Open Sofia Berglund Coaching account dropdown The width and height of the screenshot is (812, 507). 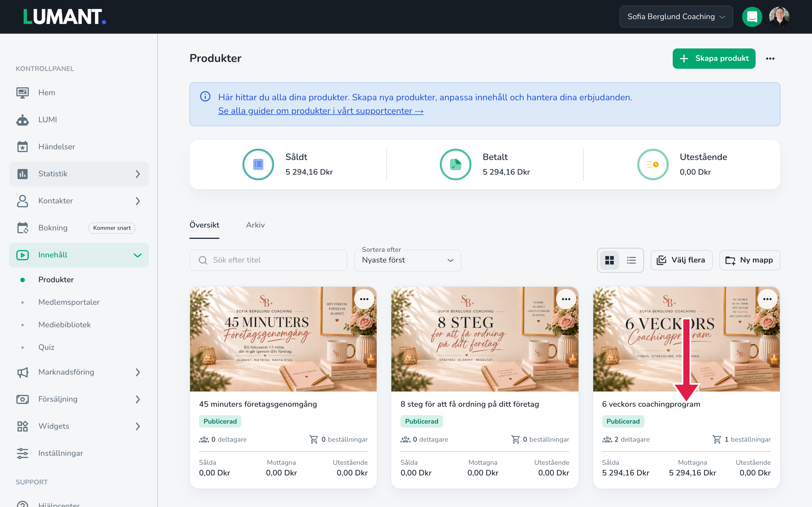tap(676, 17)
